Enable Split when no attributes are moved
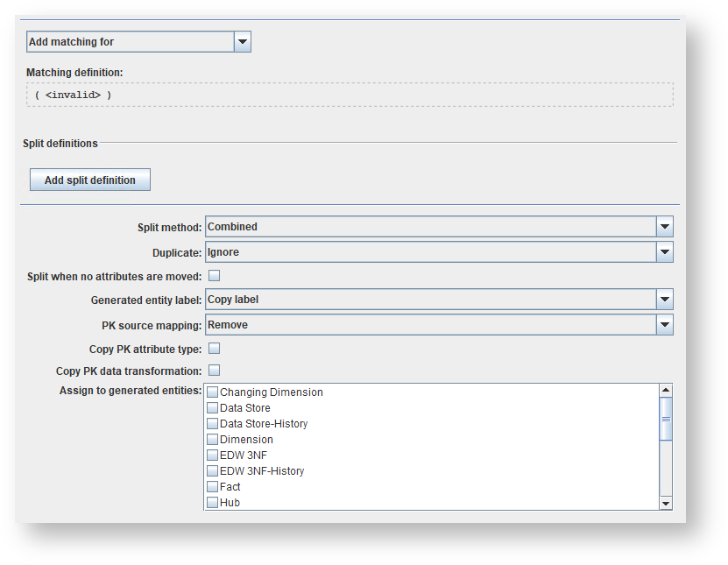728x565 pixels. (x=214, y=276)
